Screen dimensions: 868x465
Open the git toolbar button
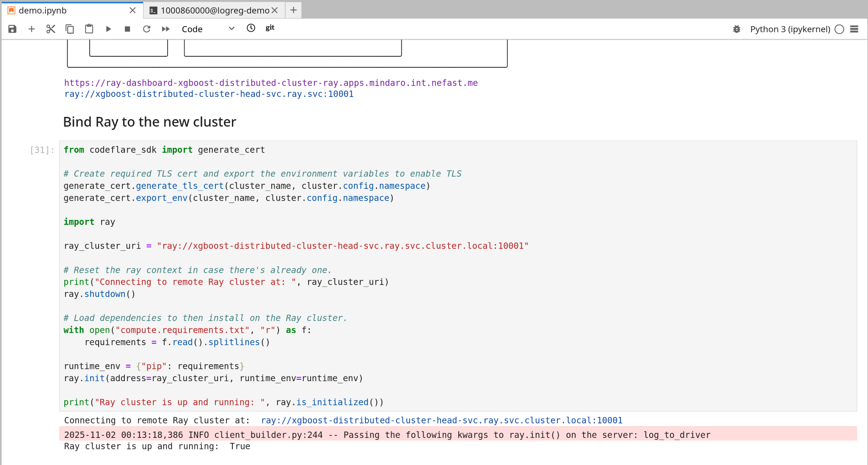point(270,28)
